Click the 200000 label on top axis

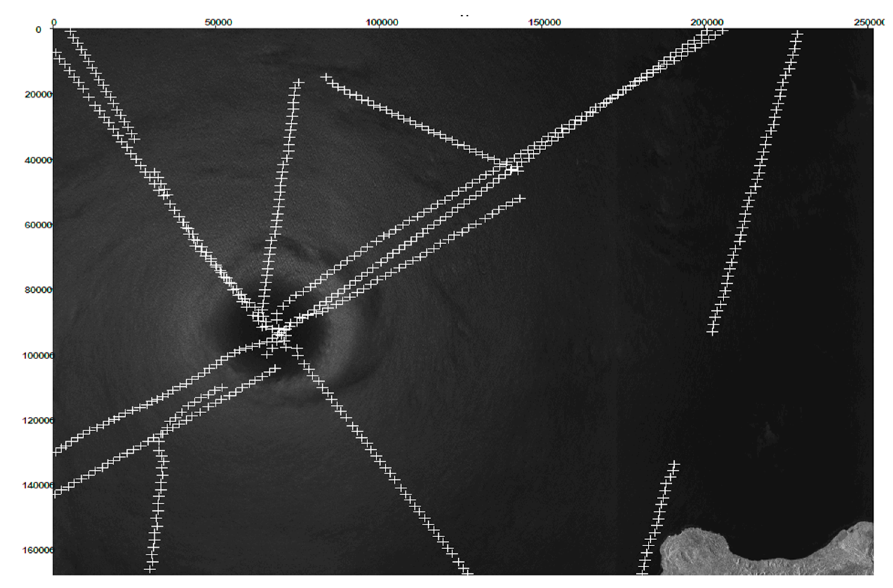[707, 23]
